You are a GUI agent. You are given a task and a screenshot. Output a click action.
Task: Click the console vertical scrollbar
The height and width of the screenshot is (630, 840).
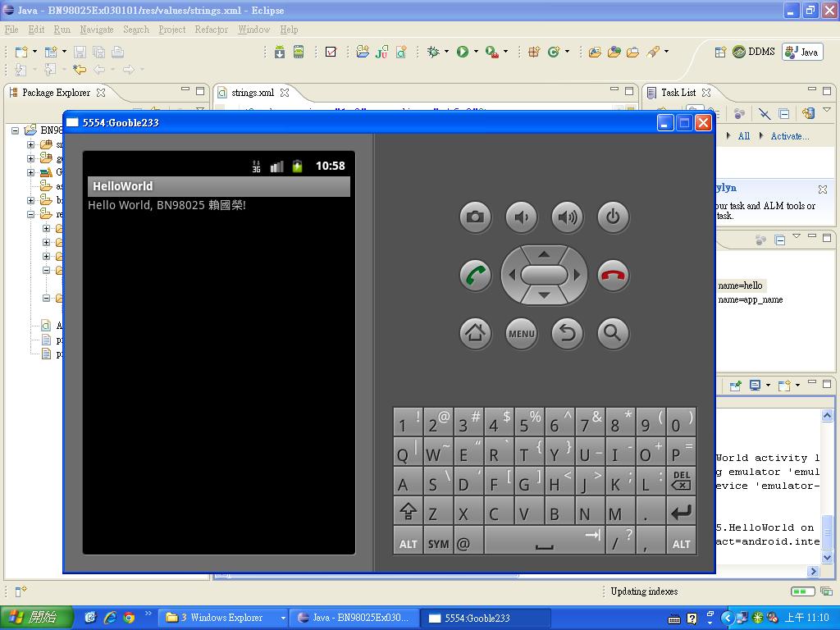[827, 492]
